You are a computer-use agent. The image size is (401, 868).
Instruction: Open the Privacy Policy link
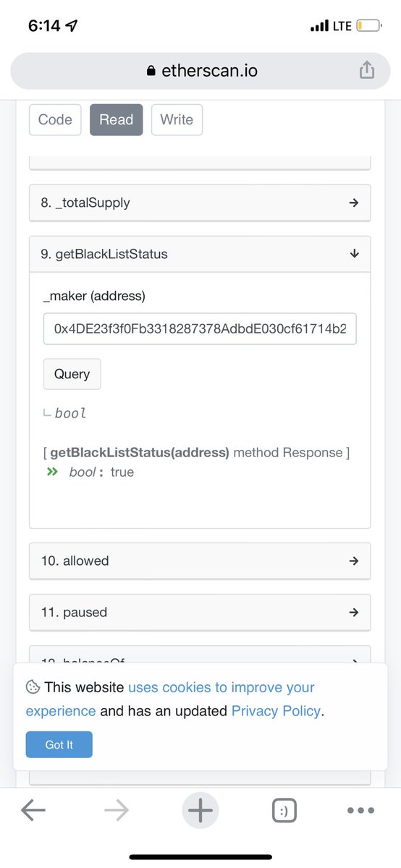pos(276,711)
